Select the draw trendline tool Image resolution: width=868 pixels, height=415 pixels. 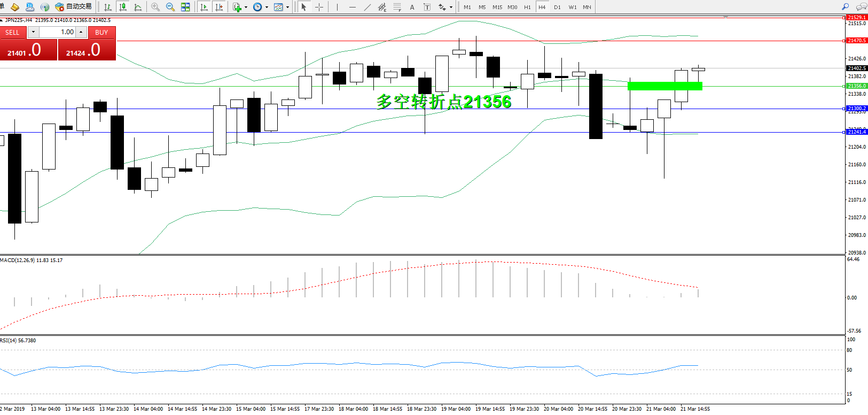tap(367, 7)
